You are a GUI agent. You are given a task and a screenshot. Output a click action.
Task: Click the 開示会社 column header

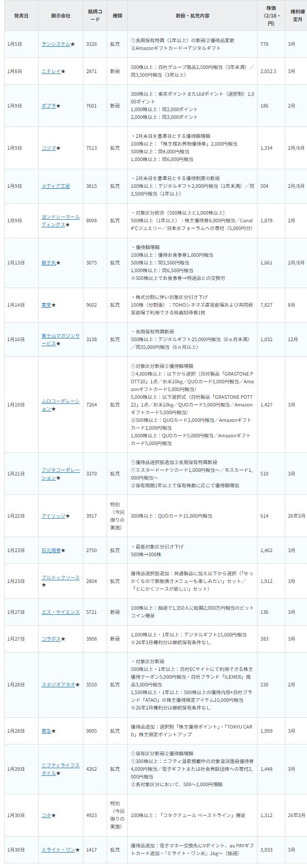click(x=61, y=16)
